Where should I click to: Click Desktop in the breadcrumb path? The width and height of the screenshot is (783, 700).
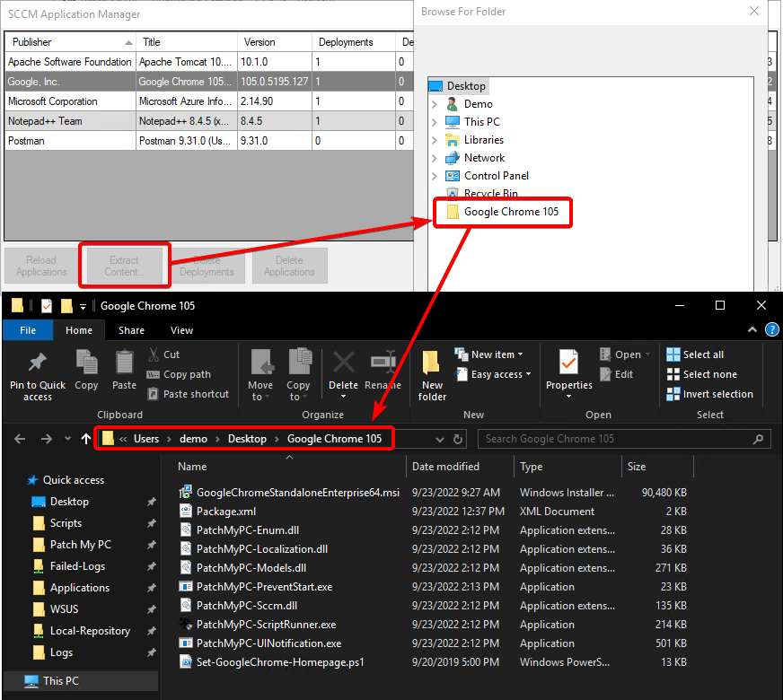pyautogui.click(x=247, y=439)
